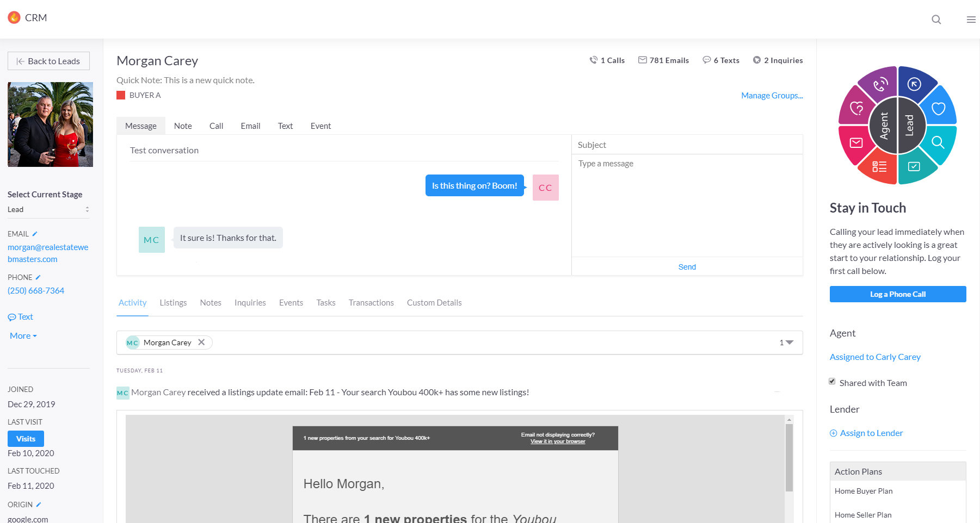Select the Agent half of wheel center
Viewport: 980px width, 523px height.
click(x=884, y=126)
